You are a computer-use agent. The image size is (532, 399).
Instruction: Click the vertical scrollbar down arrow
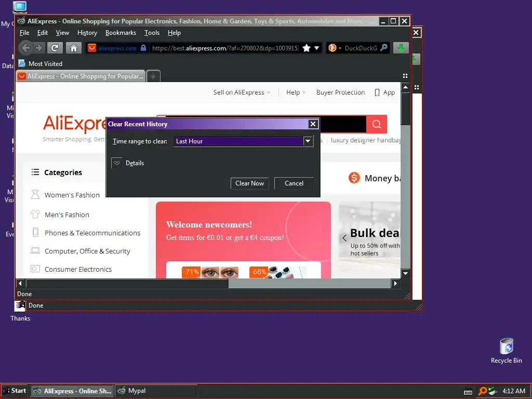click(x=405, y=273)
